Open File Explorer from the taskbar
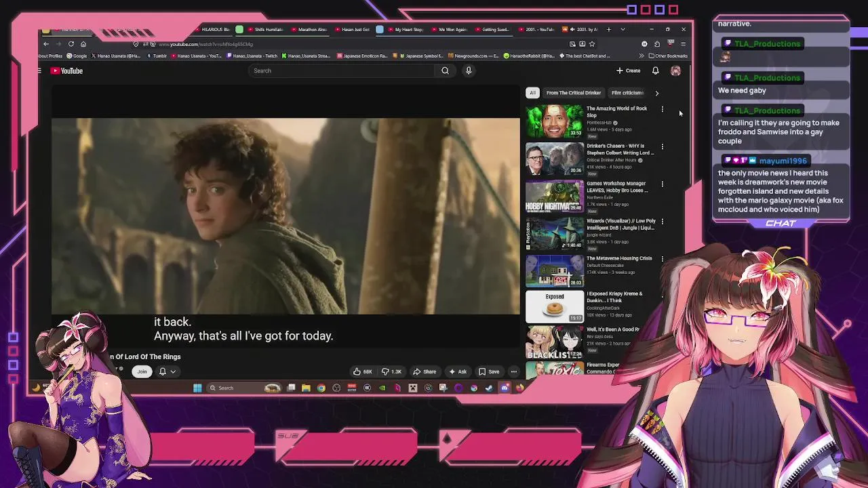 click(306, 388)
